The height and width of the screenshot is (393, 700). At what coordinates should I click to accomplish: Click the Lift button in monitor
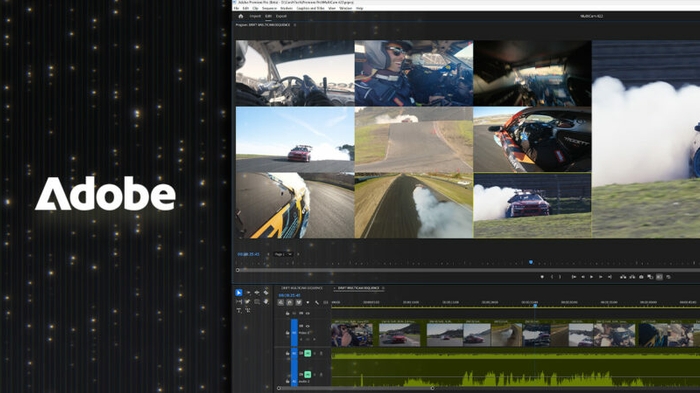(623, 277)
